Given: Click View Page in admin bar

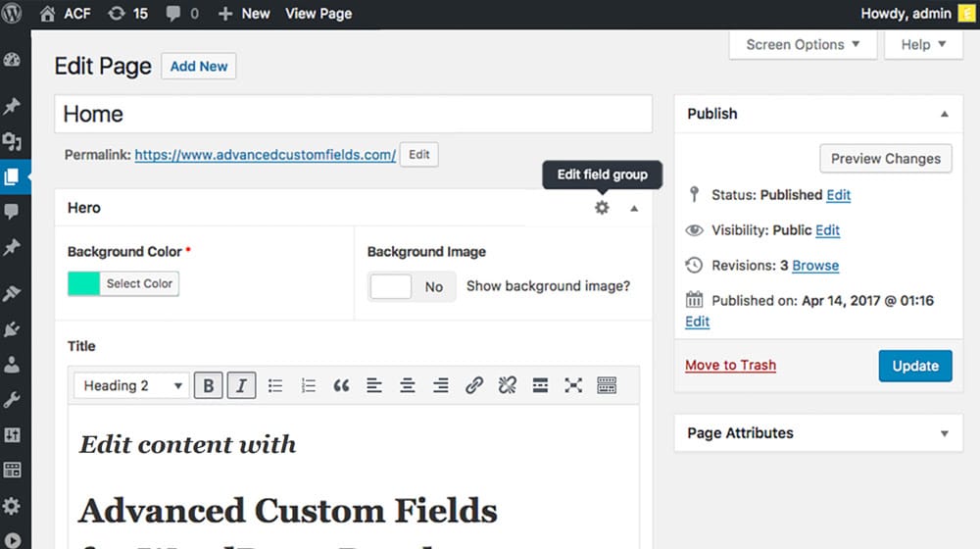Looking at the screenshot, I should coord(318,13).
